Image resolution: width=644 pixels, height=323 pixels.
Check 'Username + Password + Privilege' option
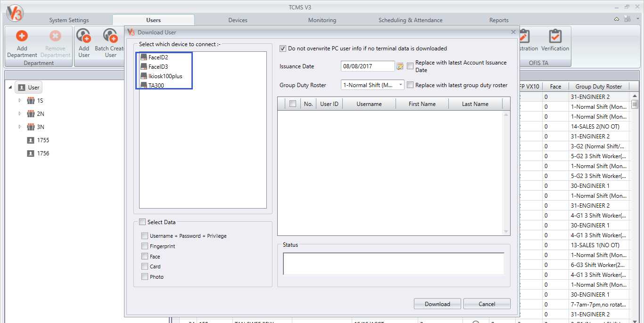145,236
